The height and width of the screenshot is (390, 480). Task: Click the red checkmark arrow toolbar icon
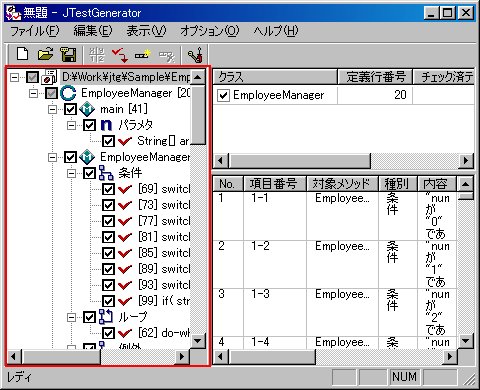pos(120,54)
